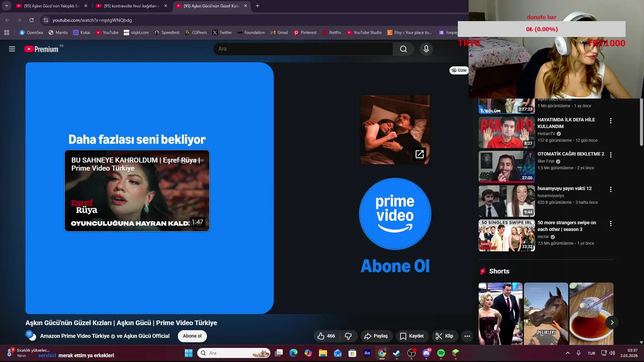Open the OpenSea bookmark

click(x=31, y=32)
